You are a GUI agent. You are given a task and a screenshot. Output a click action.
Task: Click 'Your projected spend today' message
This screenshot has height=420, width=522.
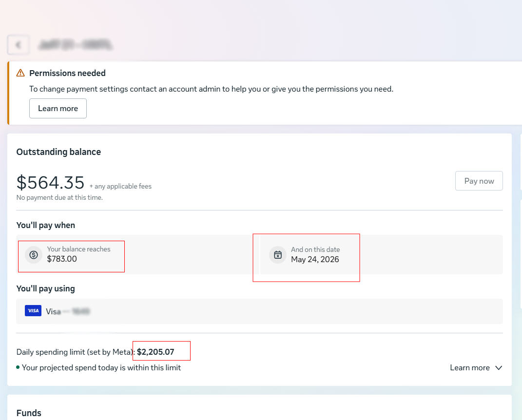coord(101,368)
